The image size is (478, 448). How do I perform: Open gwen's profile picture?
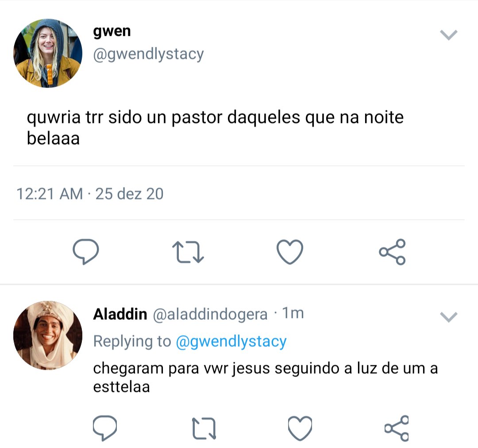click(48, 54)
